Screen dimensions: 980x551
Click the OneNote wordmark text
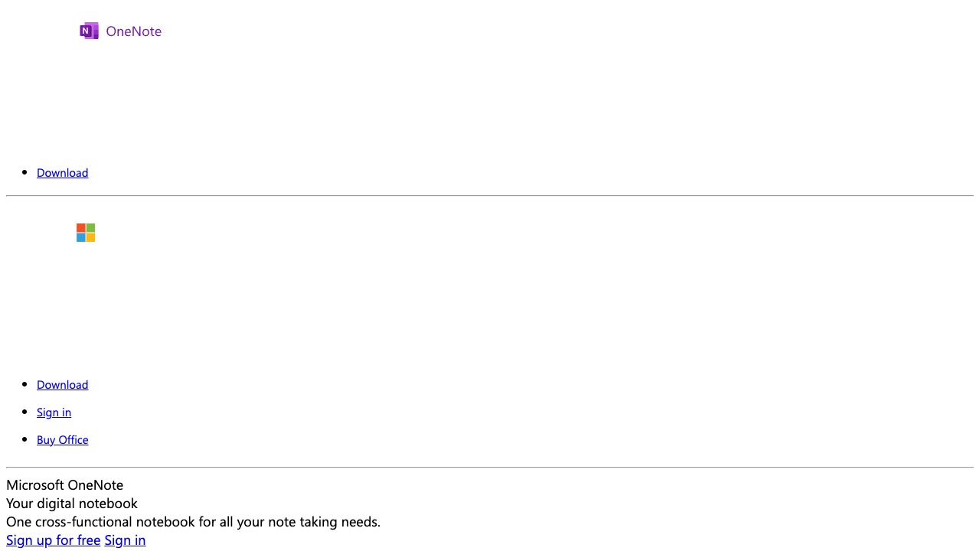point(134,31)
